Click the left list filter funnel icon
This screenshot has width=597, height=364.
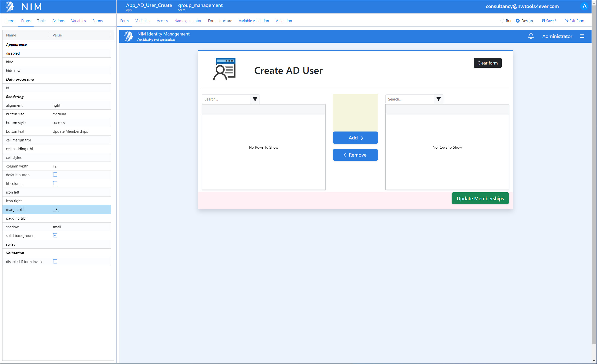(255, 99)
